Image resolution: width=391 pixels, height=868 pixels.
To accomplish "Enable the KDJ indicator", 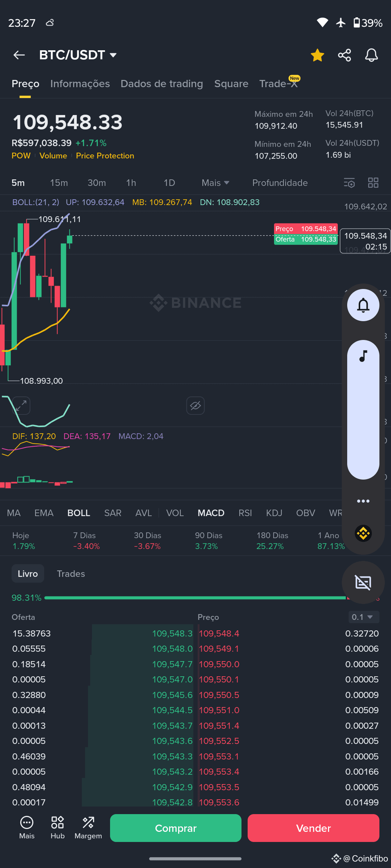I will 274,513.
